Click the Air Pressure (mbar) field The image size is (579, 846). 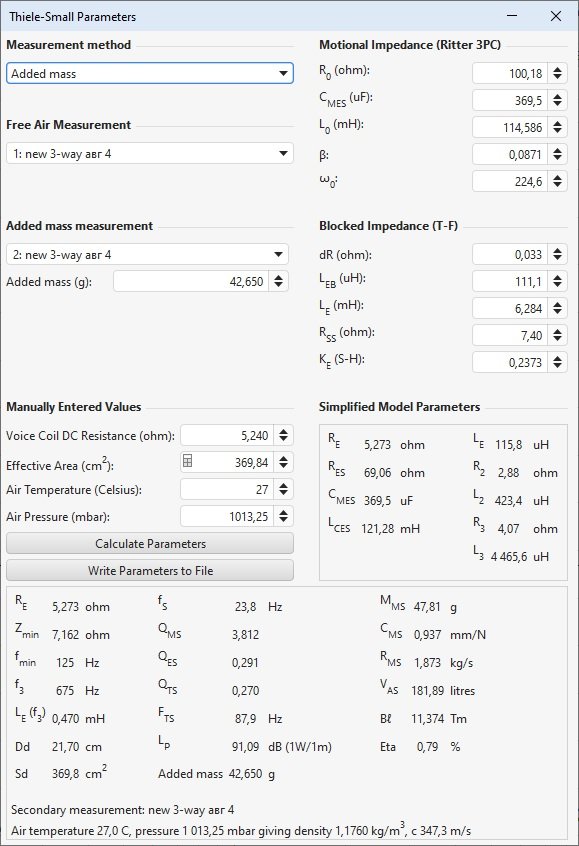(x=227, y=516)
